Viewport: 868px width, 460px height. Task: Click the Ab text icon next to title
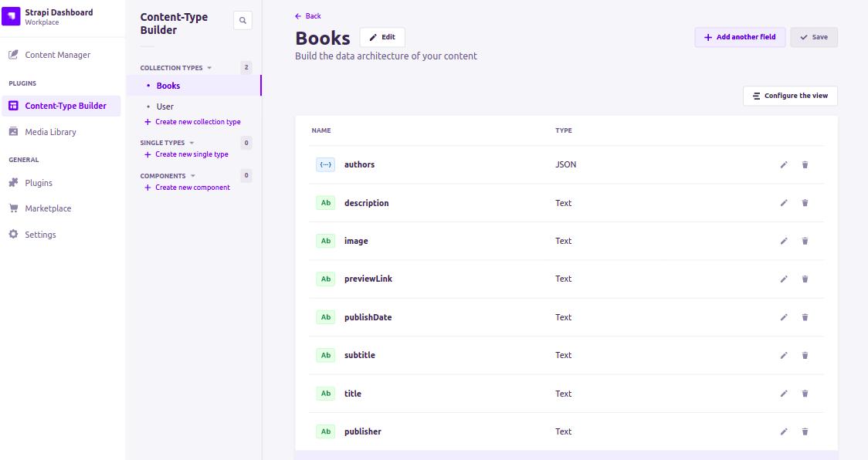(x=325, y=393)
